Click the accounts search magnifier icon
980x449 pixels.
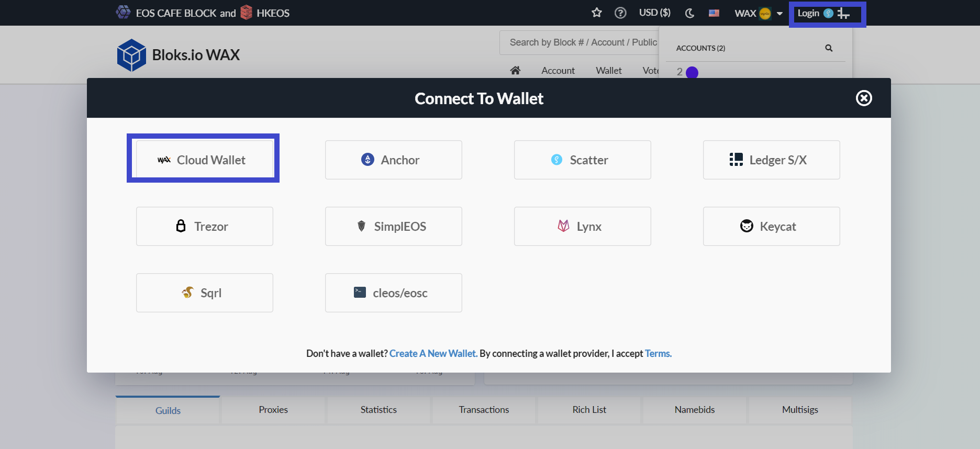point(829,48)
